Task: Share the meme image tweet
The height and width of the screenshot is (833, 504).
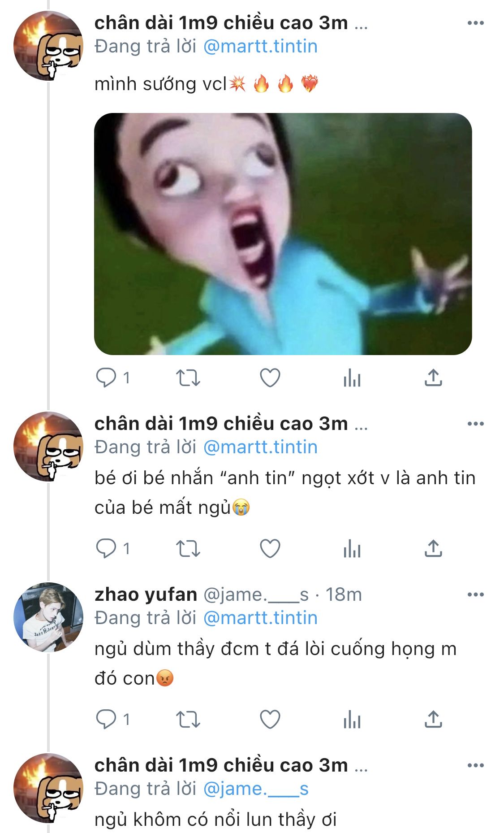Action: (x=433, y=377)
